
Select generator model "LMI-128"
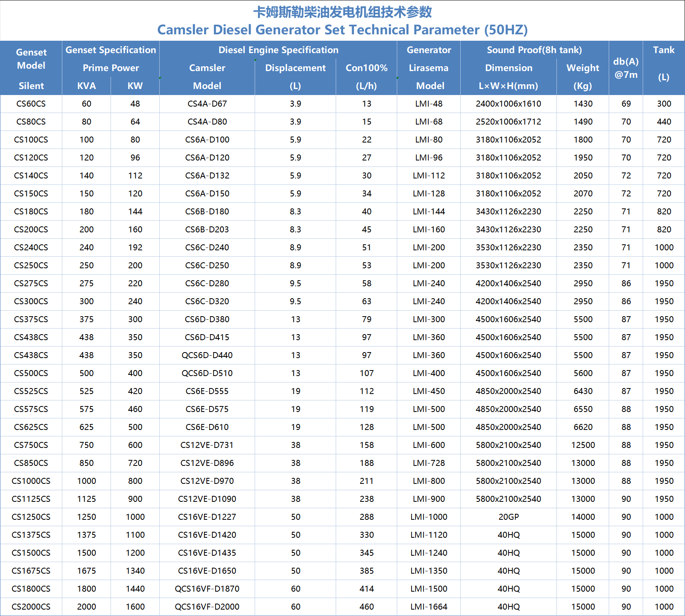(x=429, y=194)
